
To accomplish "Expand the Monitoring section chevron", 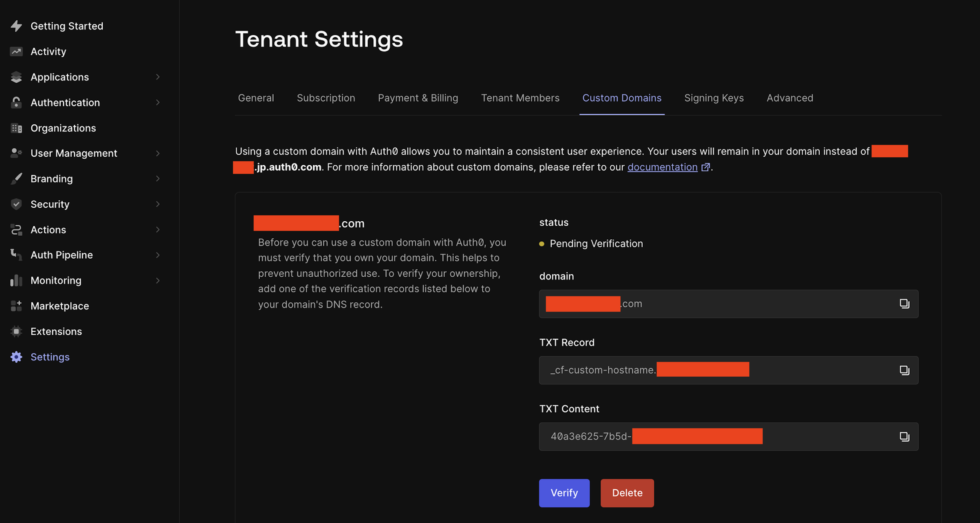I will [158, 280].
